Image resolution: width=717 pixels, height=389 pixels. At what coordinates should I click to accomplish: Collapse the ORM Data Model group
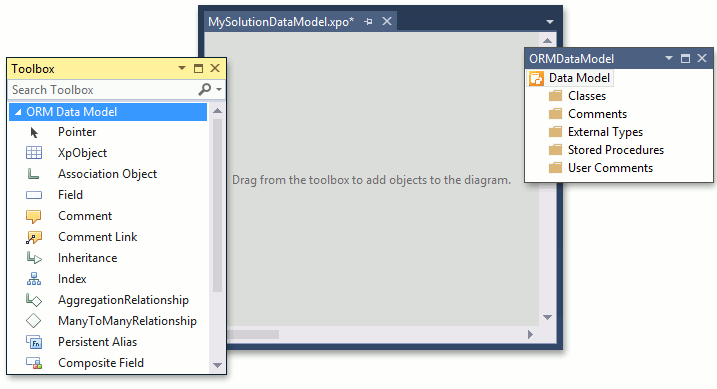coord(18,112)
